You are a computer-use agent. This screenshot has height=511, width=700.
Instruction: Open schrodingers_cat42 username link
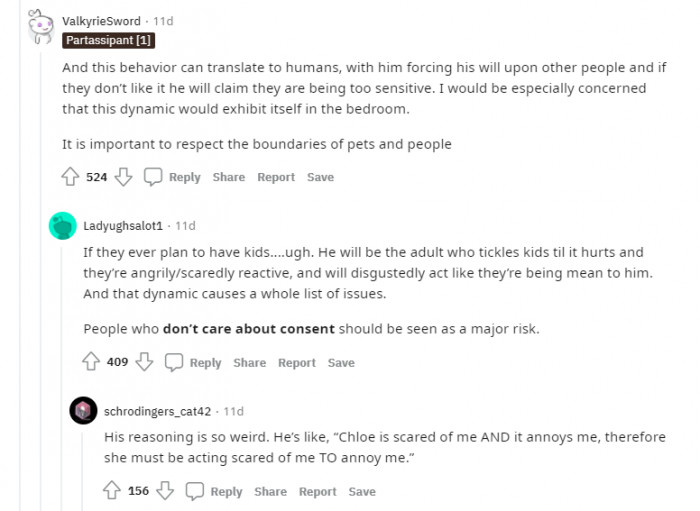[158, 411]
